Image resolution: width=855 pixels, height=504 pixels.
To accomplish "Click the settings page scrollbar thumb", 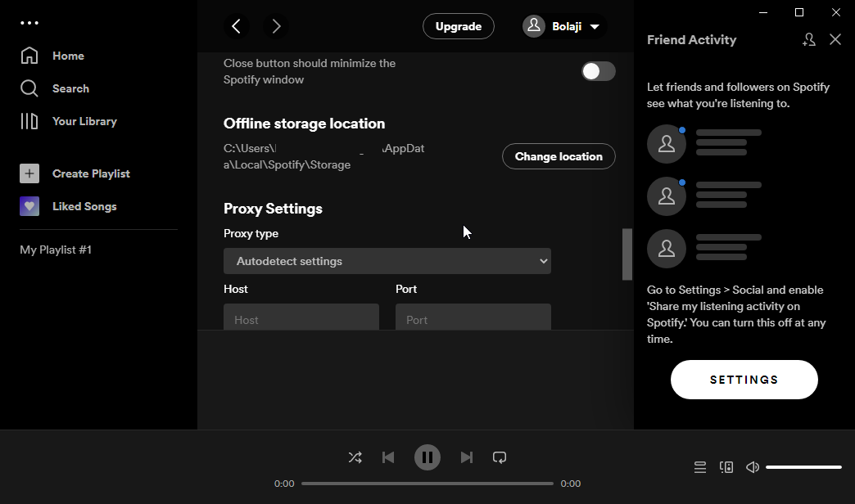I will [627, 254].
